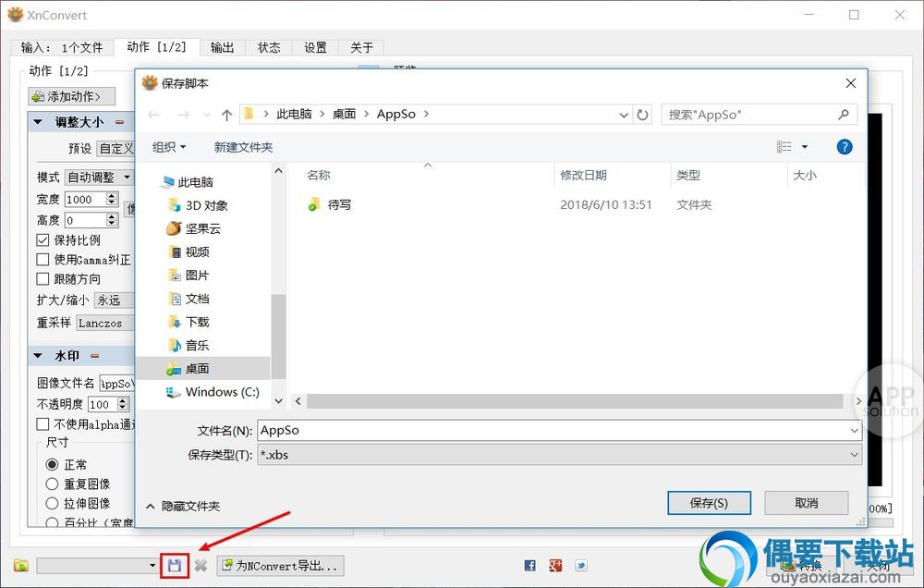The width and height of the screenshot is (924, 588).
Task: Click the back arrow in save dialog
Action: (x=153, y=115)
